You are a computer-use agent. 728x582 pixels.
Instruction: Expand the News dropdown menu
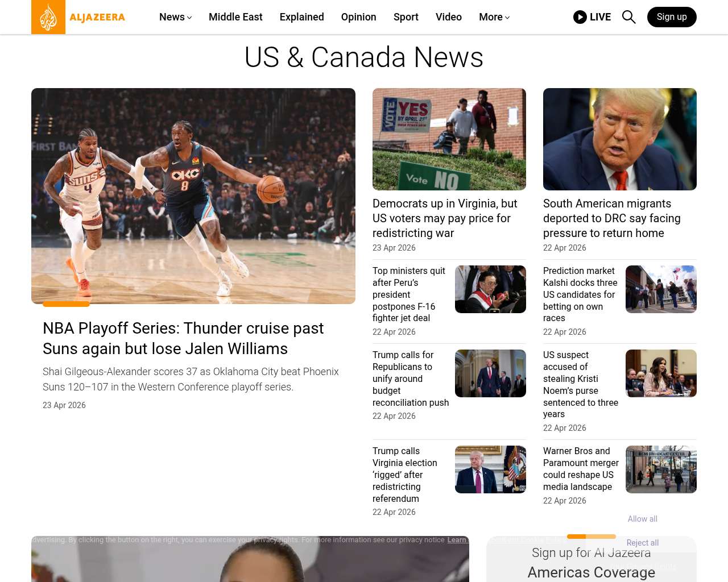(x=175, y=17)
